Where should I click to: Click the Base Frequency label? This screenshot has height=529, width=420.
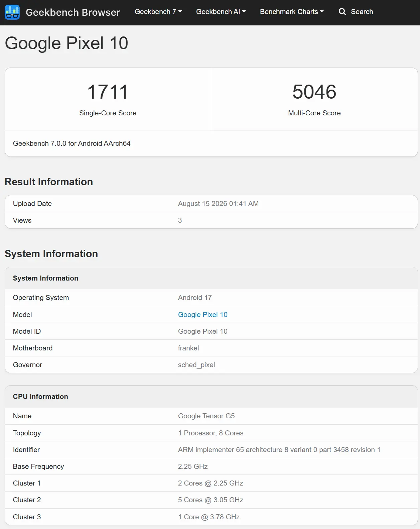tap(38, 466)
